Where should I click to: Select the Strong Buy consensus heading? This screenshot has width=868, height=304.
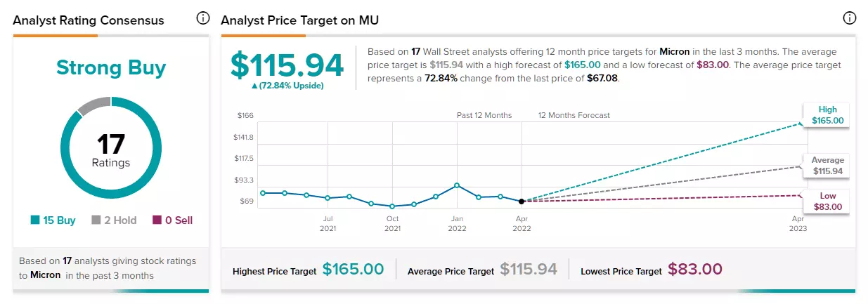(111, 68)
